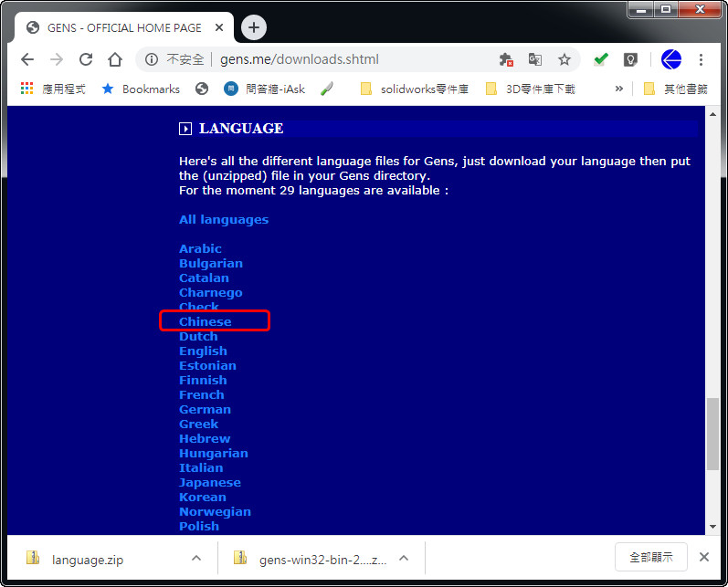
Task: Open the solidworks零件庫 bookmark folder
Action: pos(414,89)
